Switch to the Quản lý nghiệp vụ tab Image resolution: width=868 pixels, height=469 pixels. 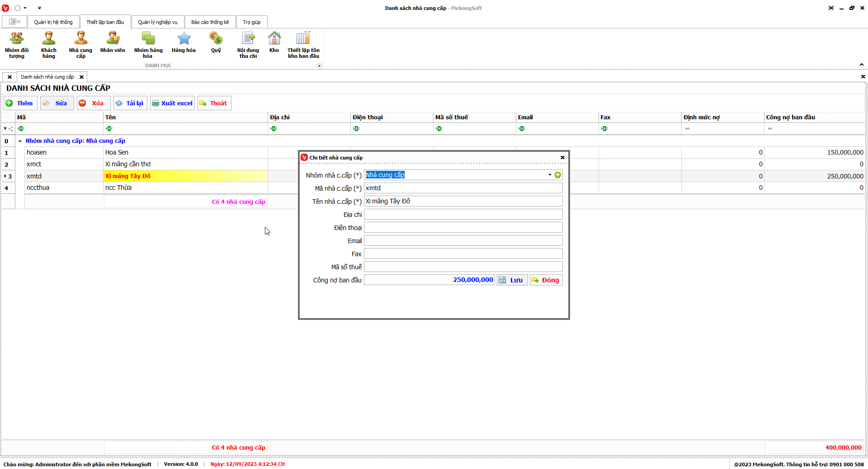[x=157, y=22]
